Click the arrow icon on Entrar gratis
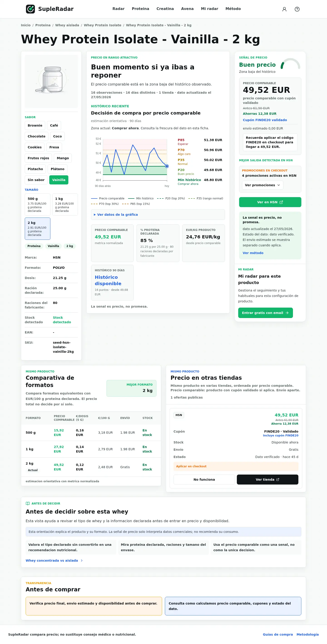 click(x=287, y=313)
